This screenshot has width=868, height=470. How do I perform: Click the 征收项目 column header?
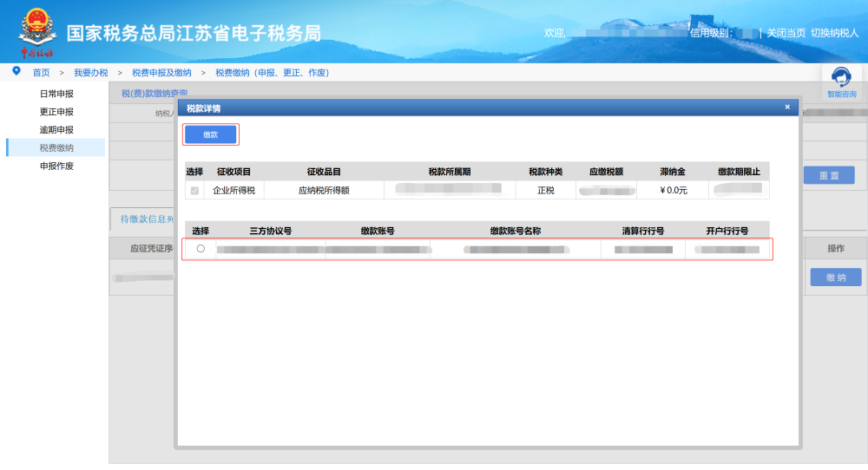point(233,172)
